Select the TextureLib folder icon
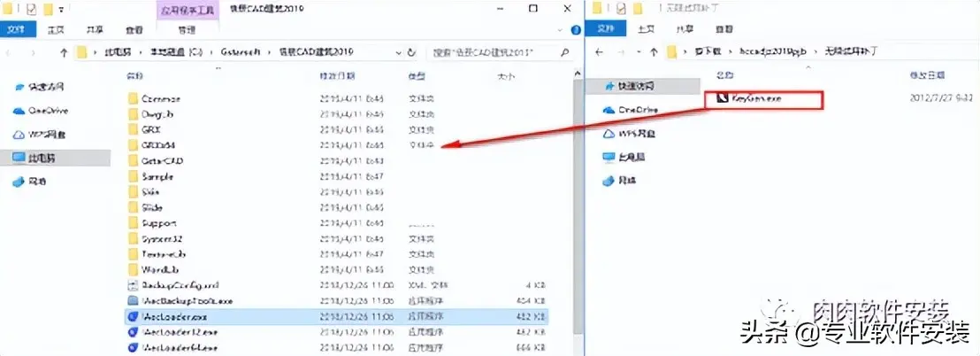This screenshot has width=980, height=356. [x=132, y=255]
